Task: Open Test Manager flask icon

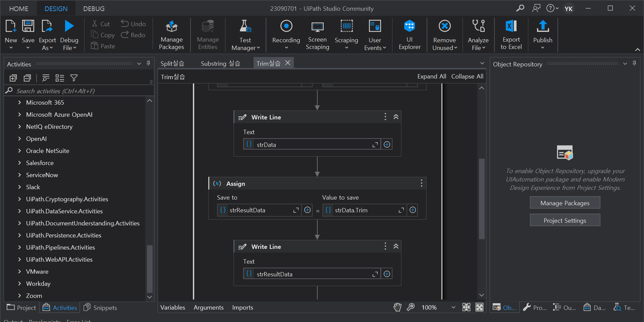Action: coord(245,26)
